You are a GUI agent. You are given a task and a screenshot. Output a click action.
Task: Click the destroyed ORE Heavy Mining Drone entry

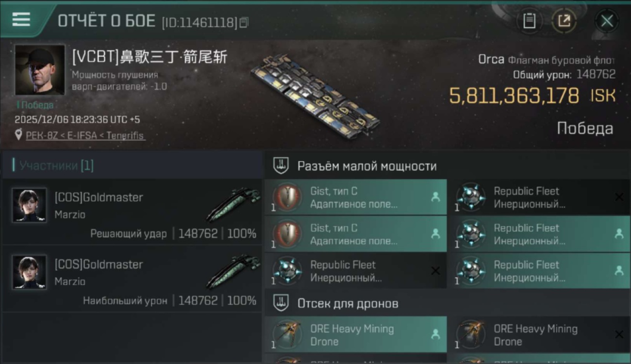coord(539,334)
